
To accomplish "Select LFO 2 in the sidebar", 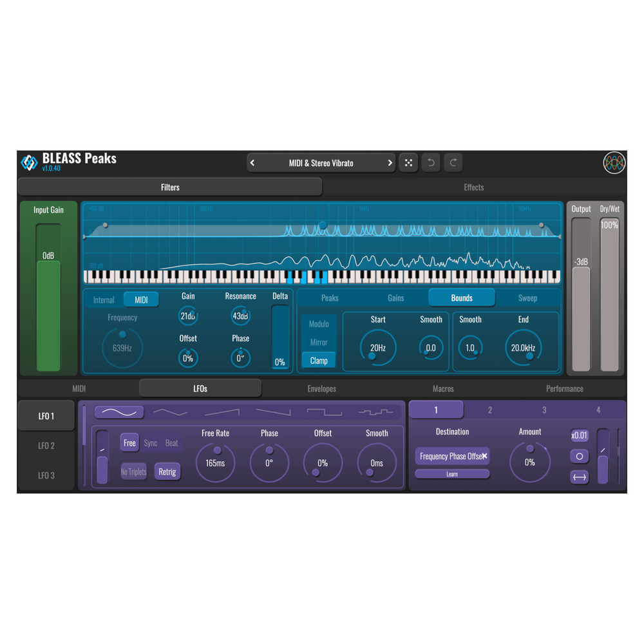I will pyautogui.click(x=46, y=446).
